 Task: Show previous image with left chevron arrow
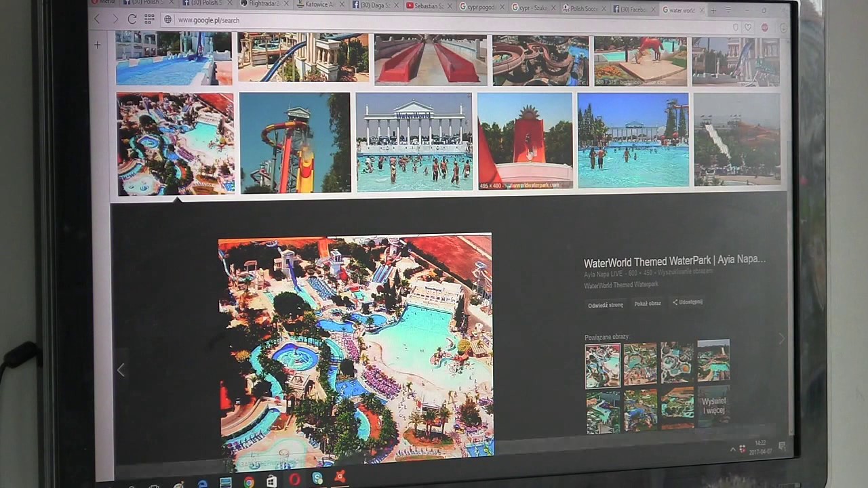121,369
